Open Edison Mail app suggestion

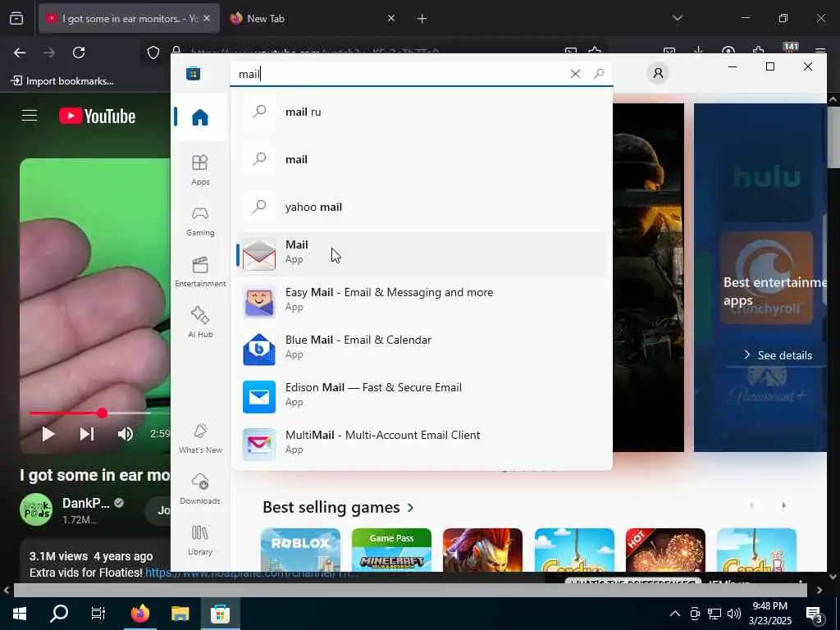click(x=421, y=396)
